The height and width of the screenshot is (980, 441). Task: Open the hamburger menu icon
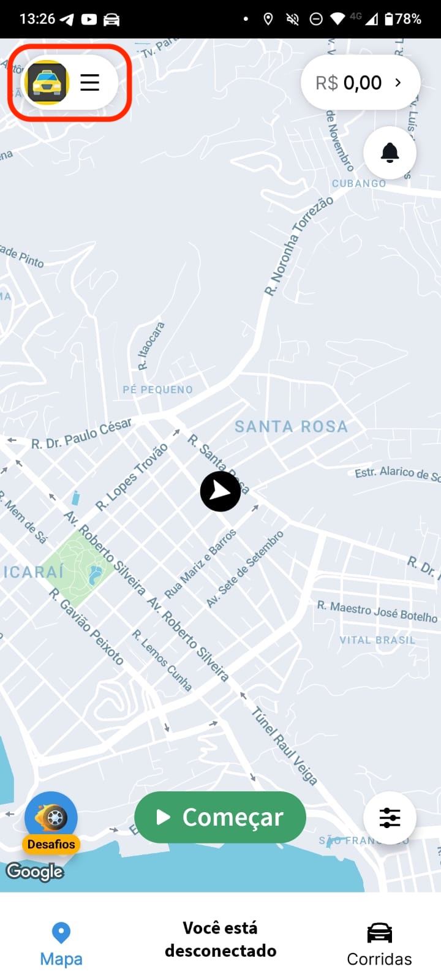coord(90,83)
